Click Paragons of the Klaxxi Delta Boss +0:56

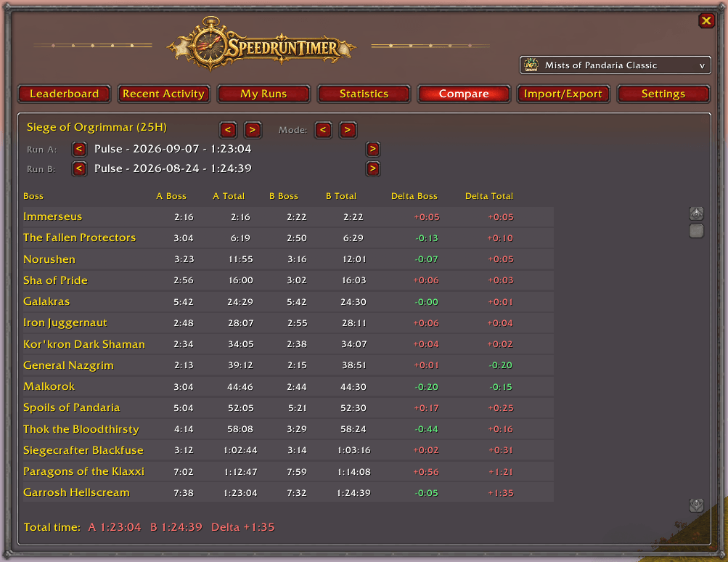pos(426,472)
